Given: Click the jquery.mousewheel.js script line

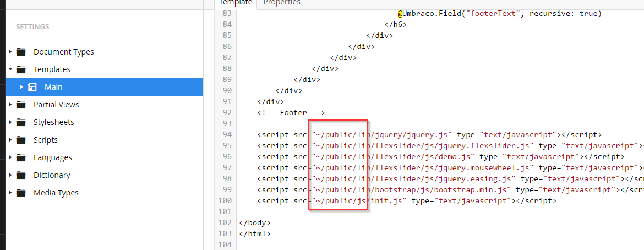Looking at the screenshot, I should point(451,168).
